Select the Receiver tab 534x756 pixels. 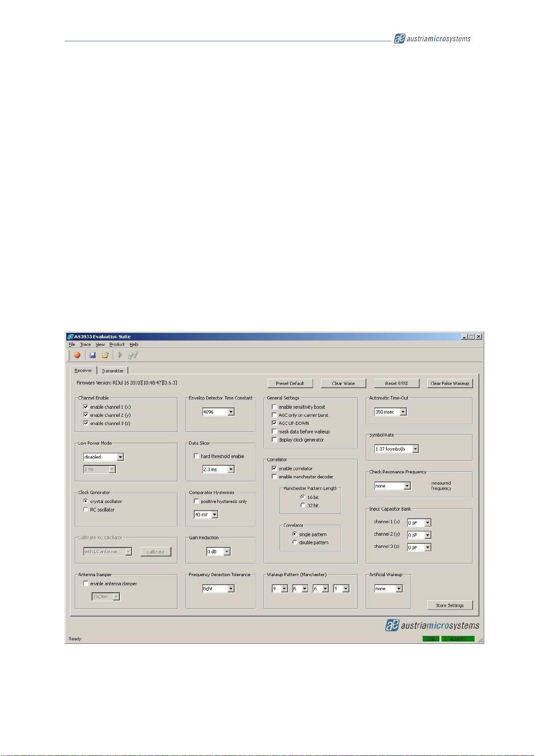pos(83,370)
